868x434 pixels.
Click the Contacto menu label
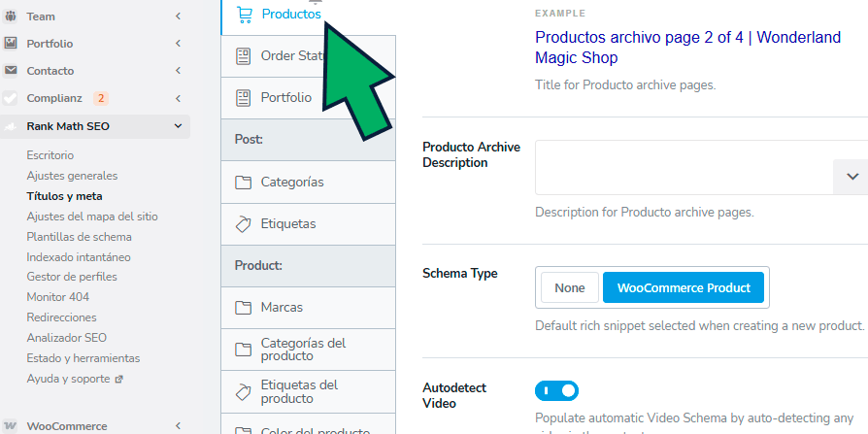(50, 71)
